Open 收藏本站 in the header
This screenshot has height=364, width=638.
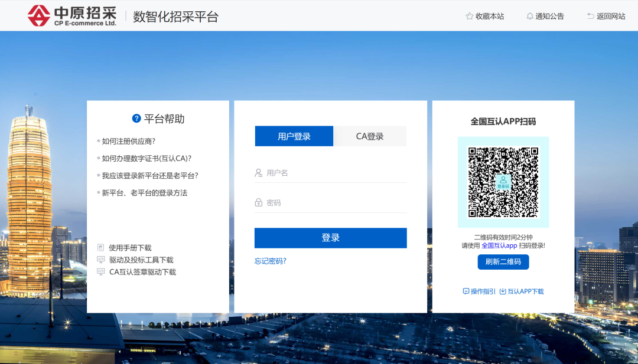(490, 17)
